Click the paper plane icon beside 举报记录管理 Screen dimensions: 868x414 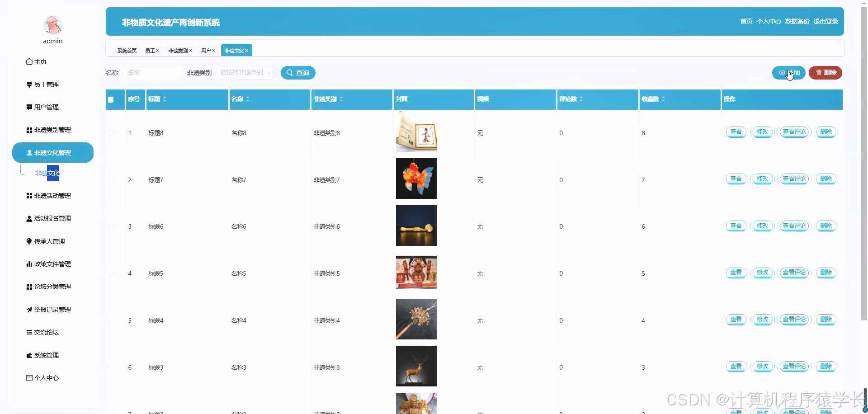29,310
